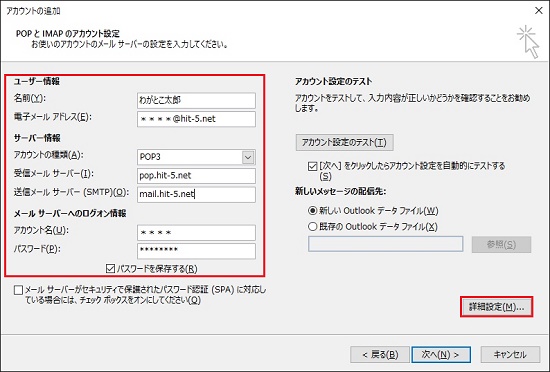The height and width of the screenshot is (372, 550).
Task: Toggle パスワードを保存する checkbox
Action: [x=110, y=269]
